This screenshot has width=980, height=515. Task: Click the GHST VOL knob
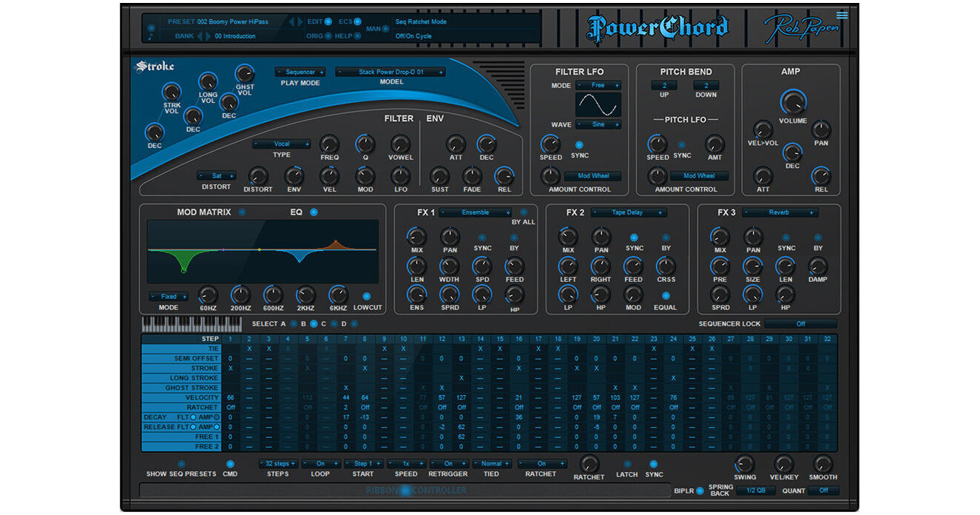click(x=244, y=74)
